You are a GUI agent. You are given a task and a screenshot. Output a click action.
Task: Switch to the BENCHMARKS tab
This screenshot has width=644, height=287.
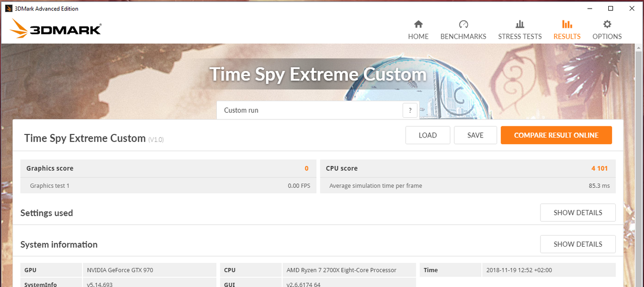click(463, 30)
